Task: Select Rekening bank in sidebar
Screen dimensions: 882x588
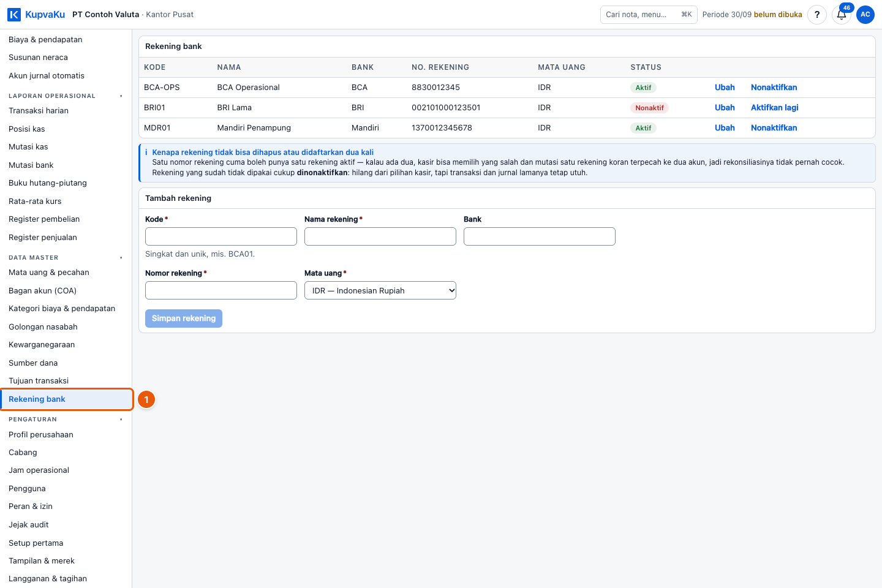Action: point(66,399)
